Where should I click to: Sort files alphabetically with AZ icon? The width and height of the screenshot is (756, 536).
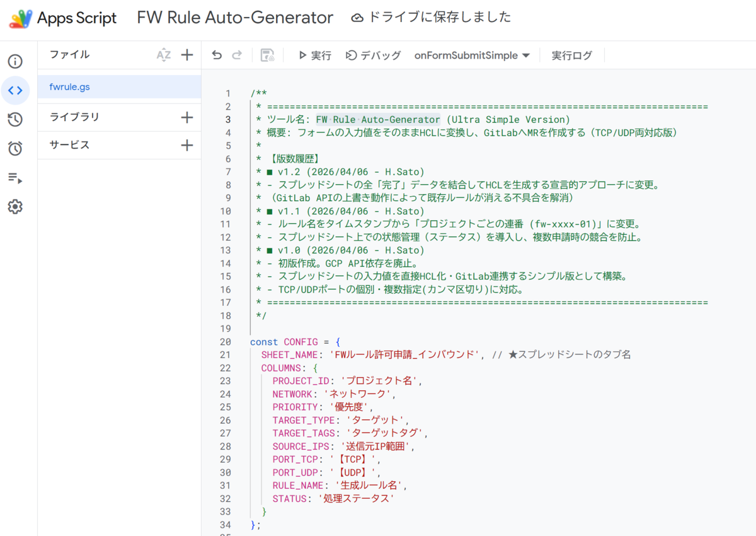[164, 55]
